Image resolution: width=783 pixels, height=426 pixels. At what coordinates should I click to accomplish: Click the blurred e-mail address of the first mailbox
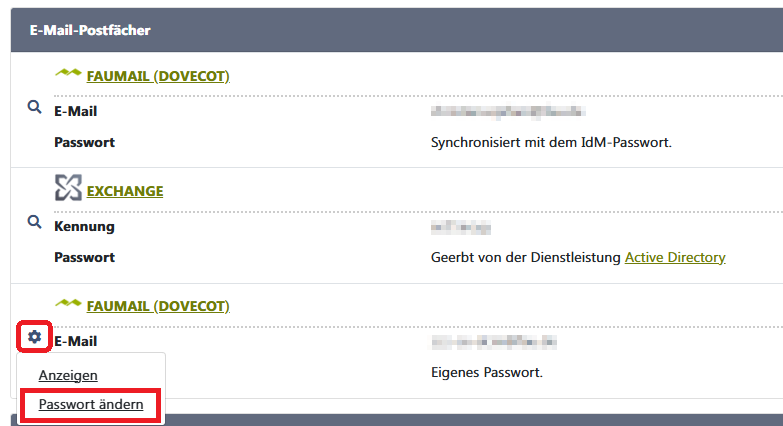pyautogui.click(x=507, y=111)
